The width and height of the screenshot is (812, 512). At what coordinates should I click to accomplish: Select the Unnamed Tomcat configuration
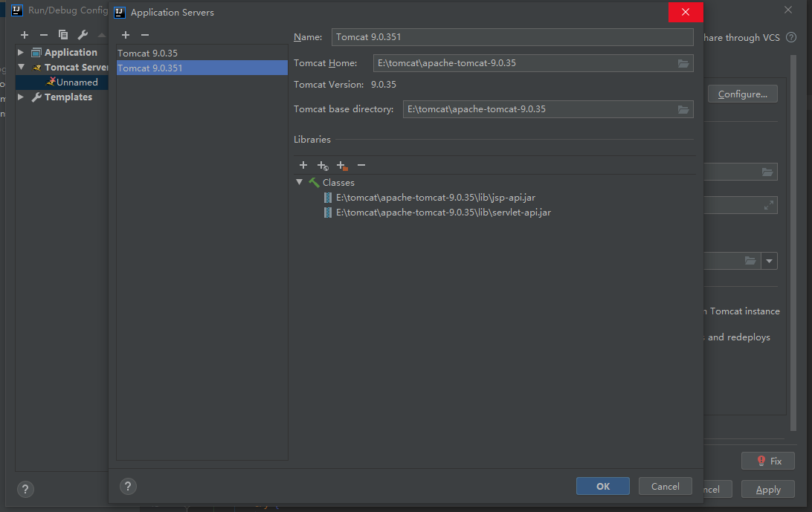coord(77,82)
